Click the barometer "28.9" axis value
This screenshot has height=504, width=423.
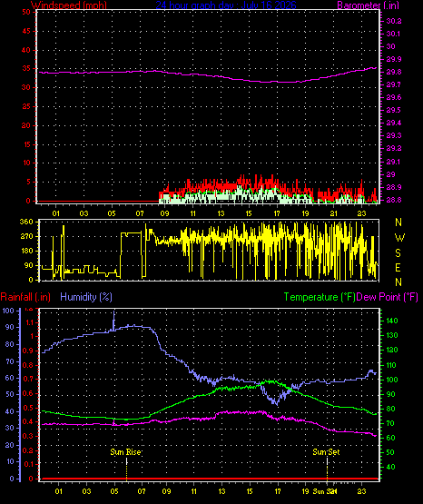[x=393, y=187]
